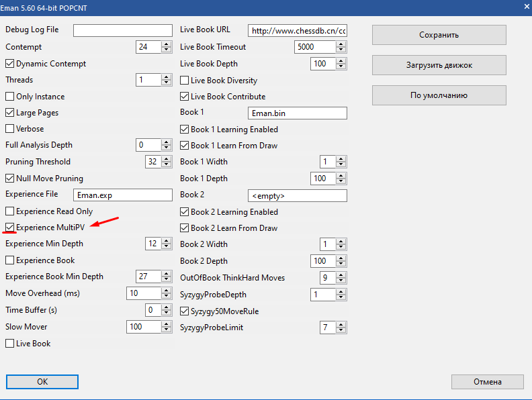This screenshot has width=532, height=400.
Task: Enable the Live Book Diversity checkbox
Action: point(185,81)
